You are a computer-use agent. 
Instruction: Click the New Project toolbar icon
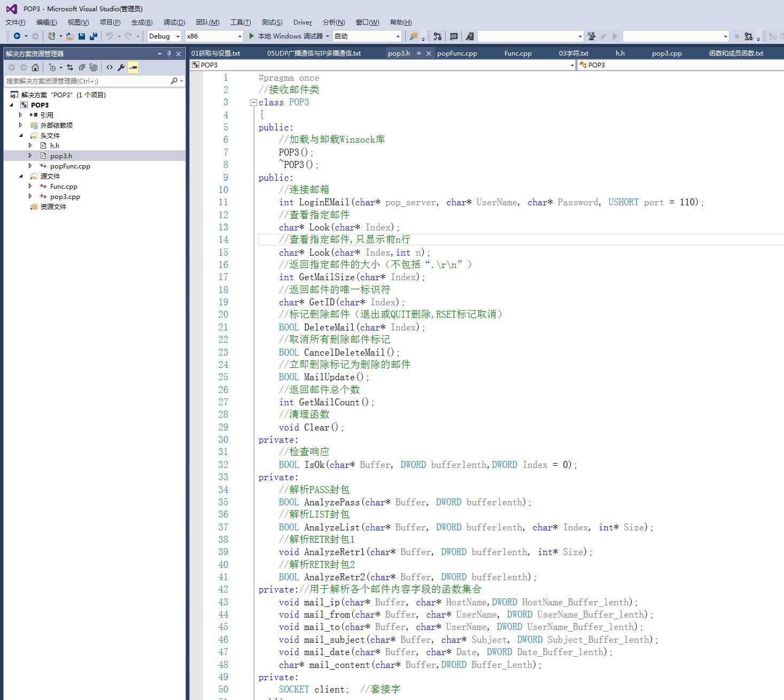[x=51, y=36]
